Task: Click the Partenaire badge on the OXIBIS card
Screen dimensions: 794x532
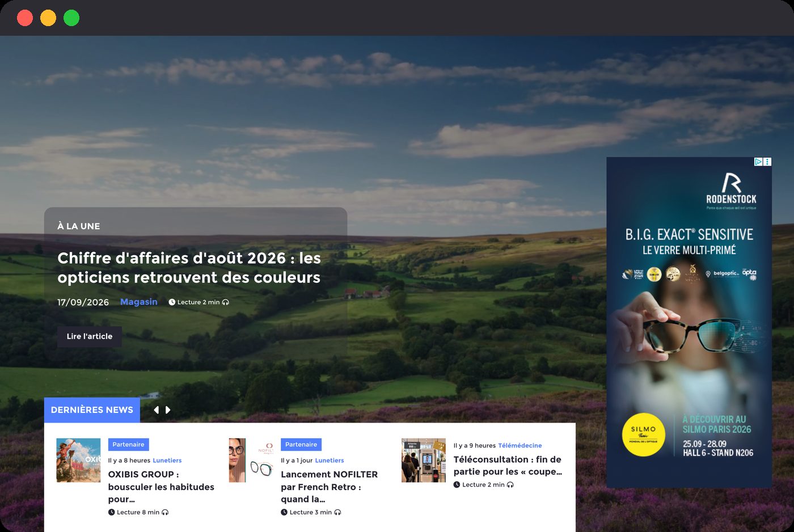Action: [x=129, y=445]
